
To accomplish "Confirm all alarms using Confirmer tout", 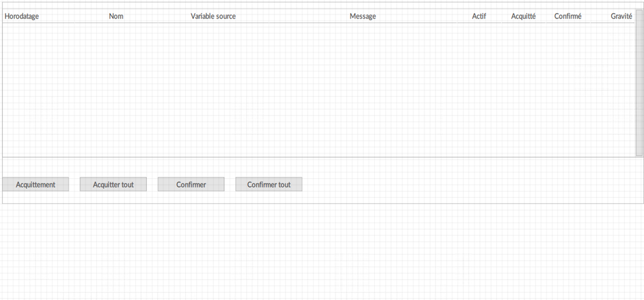I will [269, 185].
